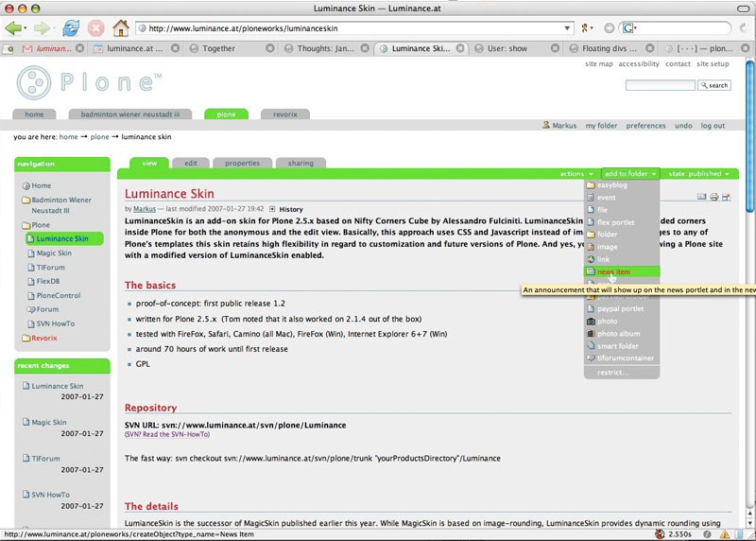Image resolution: width=756 pixels, height=541 pixels.
Task: Open the sharing tab
Action: point(301,164)
